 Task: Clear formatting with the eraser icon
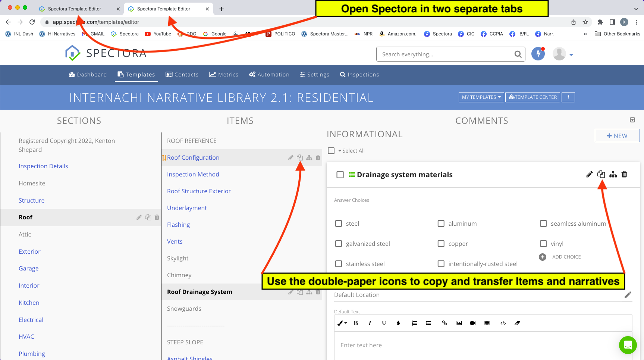pos(517,323)
